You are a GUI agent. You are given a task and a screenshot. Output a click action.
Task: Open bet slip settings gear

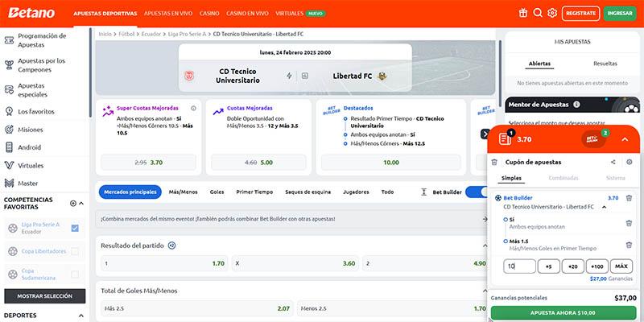(630, 163)
